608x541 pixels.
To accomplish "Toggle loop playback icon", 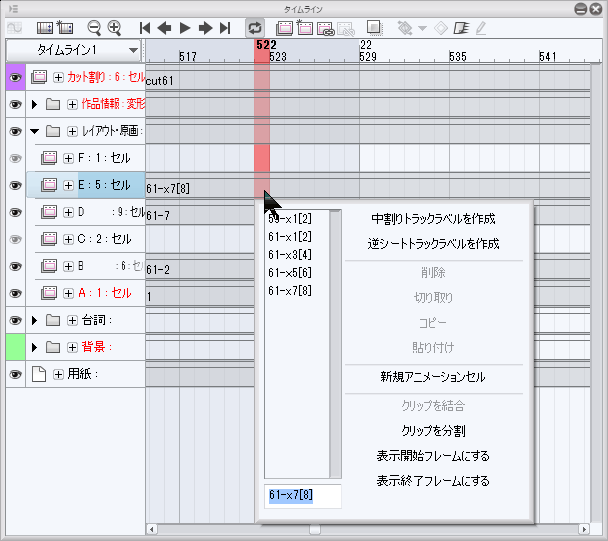I will tap(255, 28).
